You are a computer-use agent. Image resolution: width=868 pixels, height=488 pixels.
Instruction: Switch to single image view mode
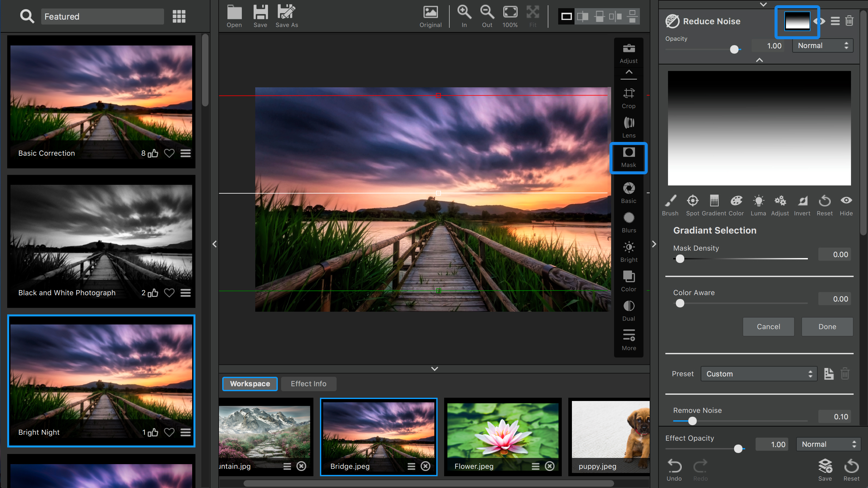566,16
